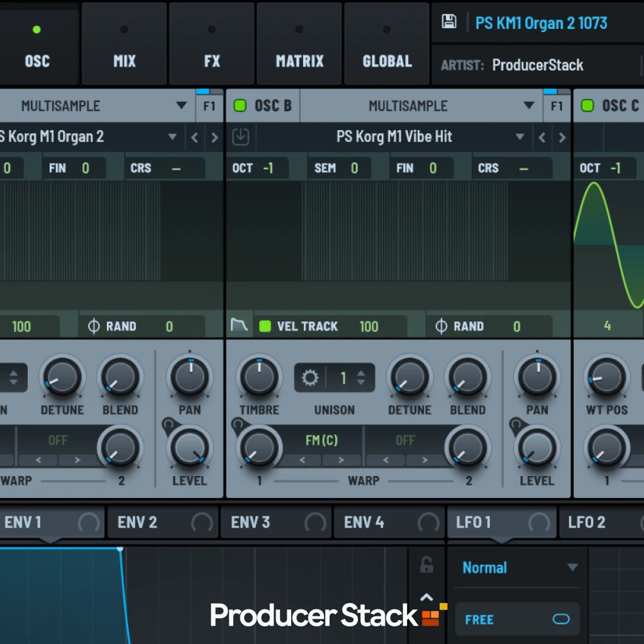Click the OSC C WT POS knob
The image size is (644, 644).
click(607, 377)
